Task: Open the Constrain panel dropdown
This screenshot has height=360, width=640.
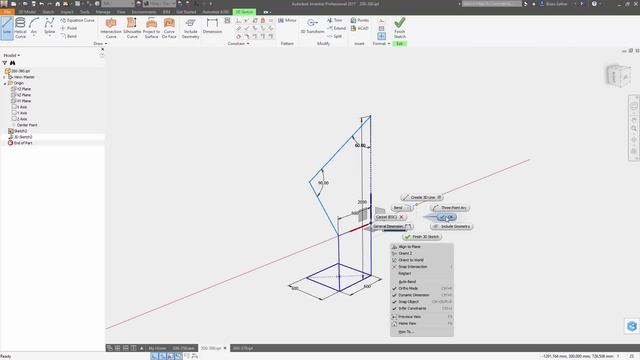Action: [x=238, y=43]
